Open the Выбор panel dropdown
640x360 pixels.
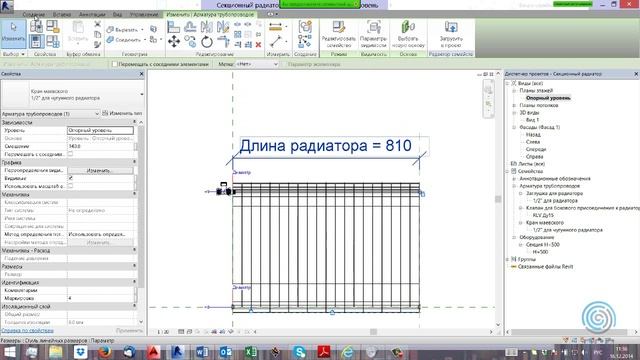(13, 54)
